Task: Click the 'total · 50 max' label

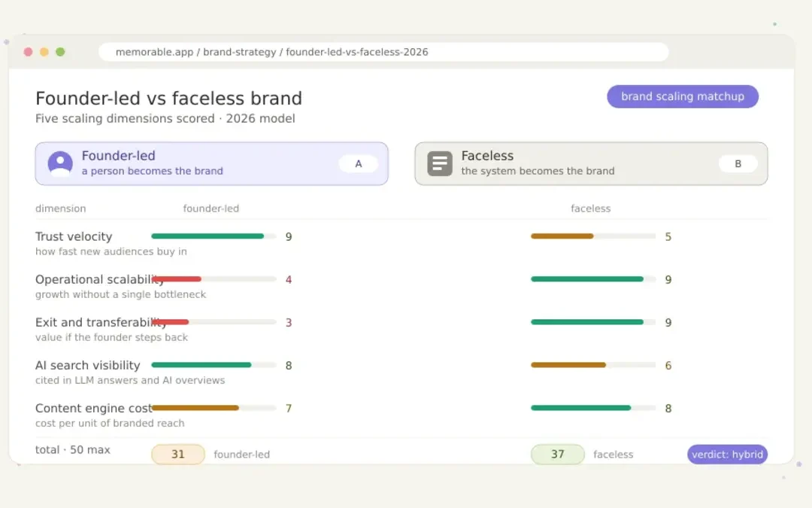Action: coord(72,450)
